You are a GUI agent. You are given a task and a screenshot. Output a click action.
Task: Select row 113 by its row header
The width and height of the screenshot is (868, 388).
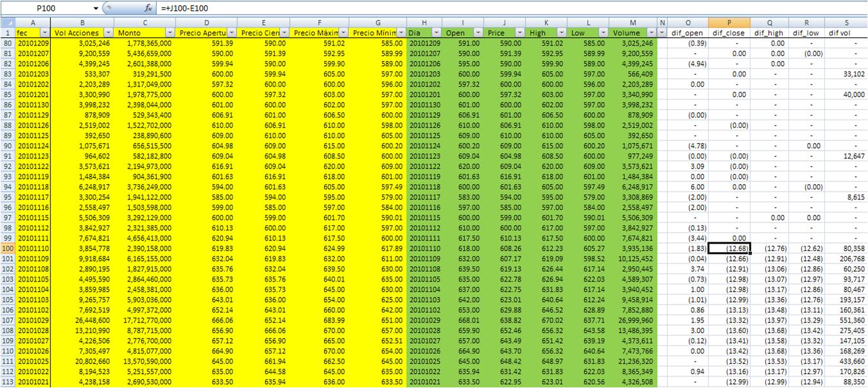click(8, 382)
